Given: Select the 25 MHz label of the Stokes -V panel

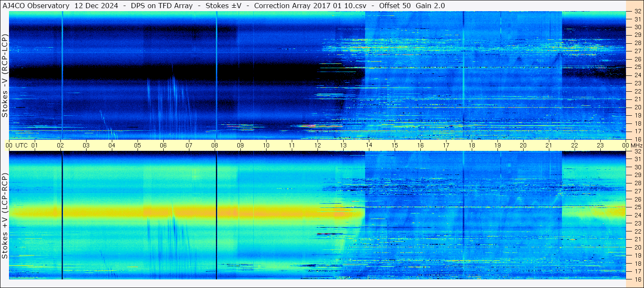Looking at the screenshot, I should coord(637,67).
